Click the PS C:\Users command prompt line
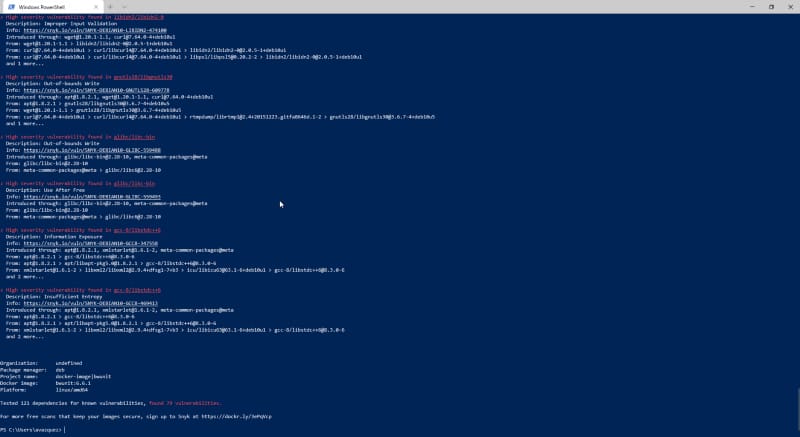 click(x=32, y=429)
